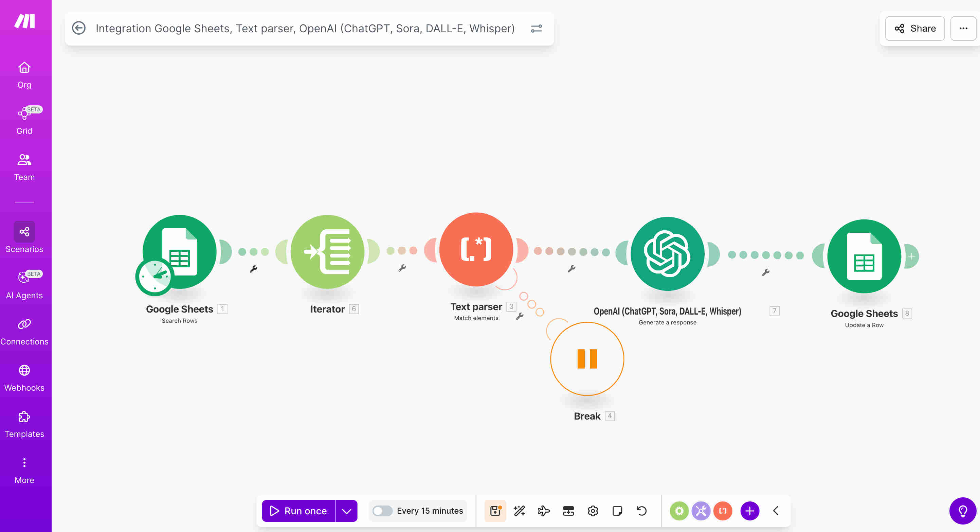
Task: Open Templates in sidebar
Action: coord(24,424)
